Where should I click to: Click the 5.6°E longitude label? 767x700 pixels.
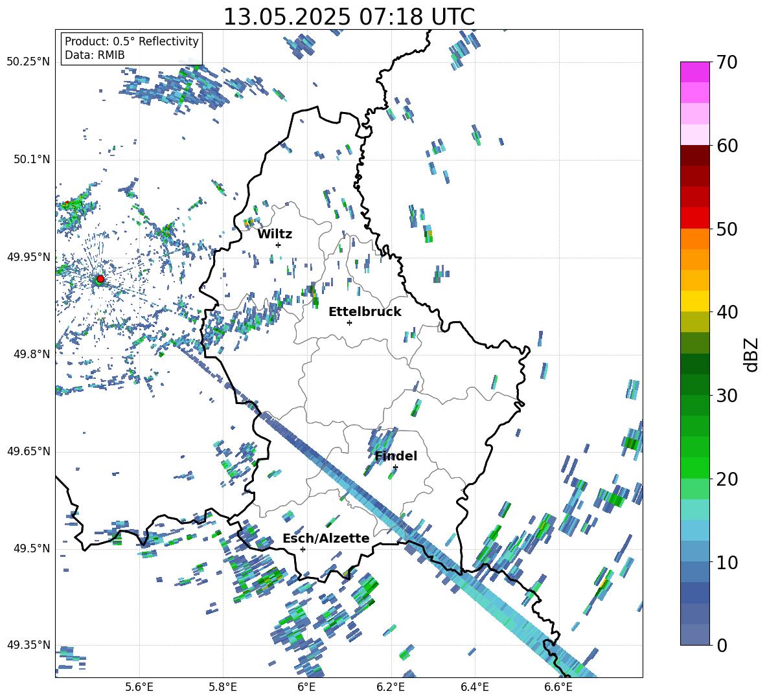pos(139,687)
